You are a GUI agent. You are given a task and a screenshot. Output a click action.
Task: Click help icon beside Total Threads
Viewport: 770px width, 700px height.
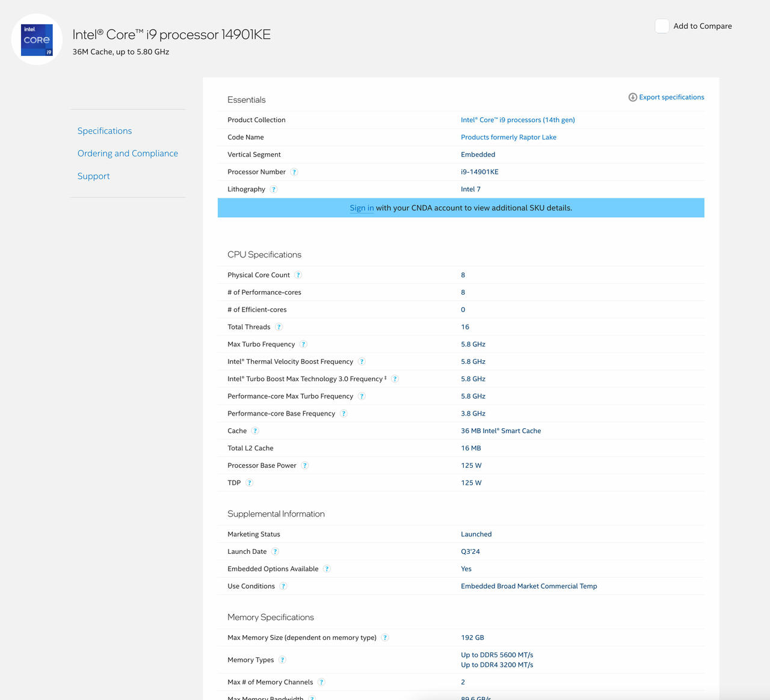coord(279,327)
